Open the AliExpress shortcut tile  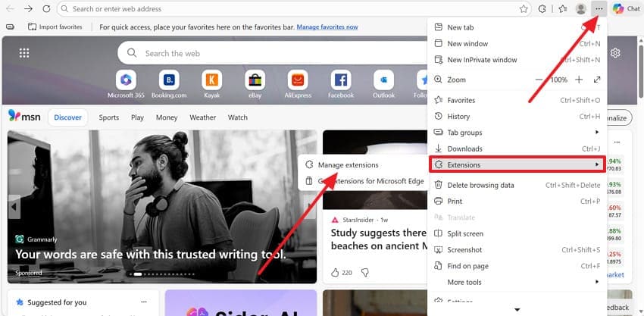(x=298, y=84)
